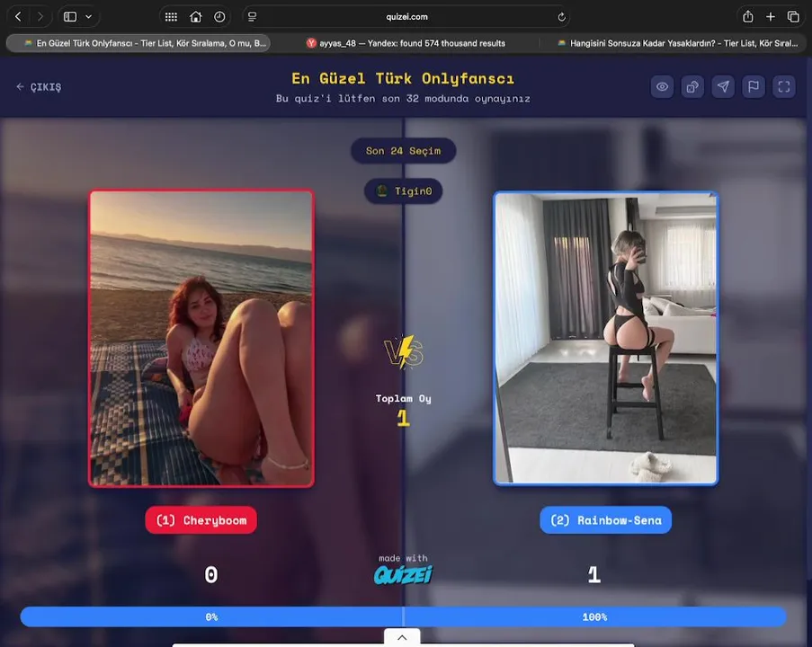Image resolution: width=812 pixels, height=647 pixels.
Task: Click the copy link icon button
Action: pos(693,87)
